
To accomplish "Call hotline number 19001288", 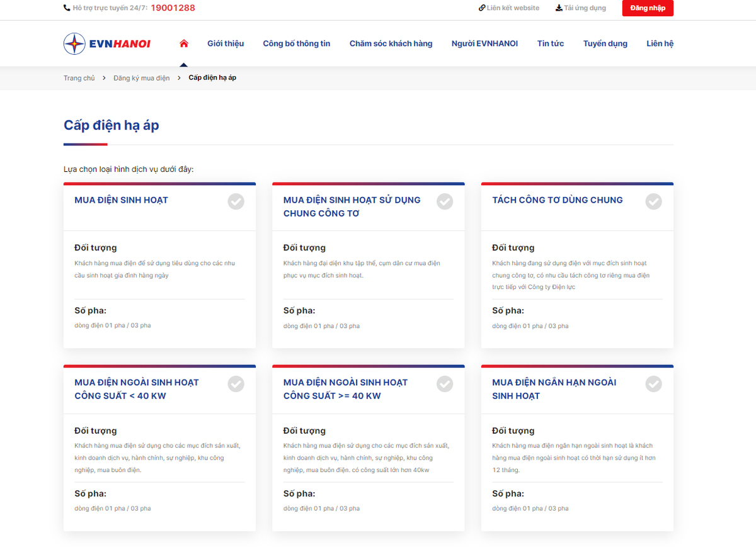I will pos(173,8).
